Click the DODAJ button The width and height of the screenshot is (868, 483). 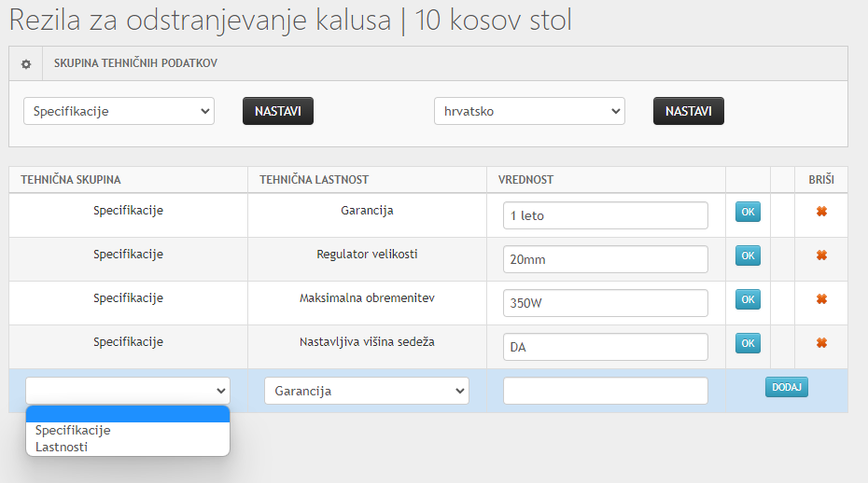pyautogui.click(x=787, y=387)
